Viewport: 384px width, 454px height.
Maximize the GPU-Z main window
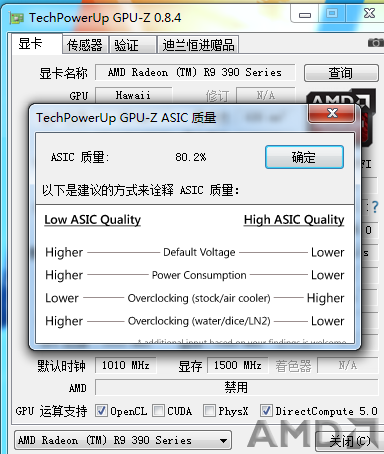point(332,13)
